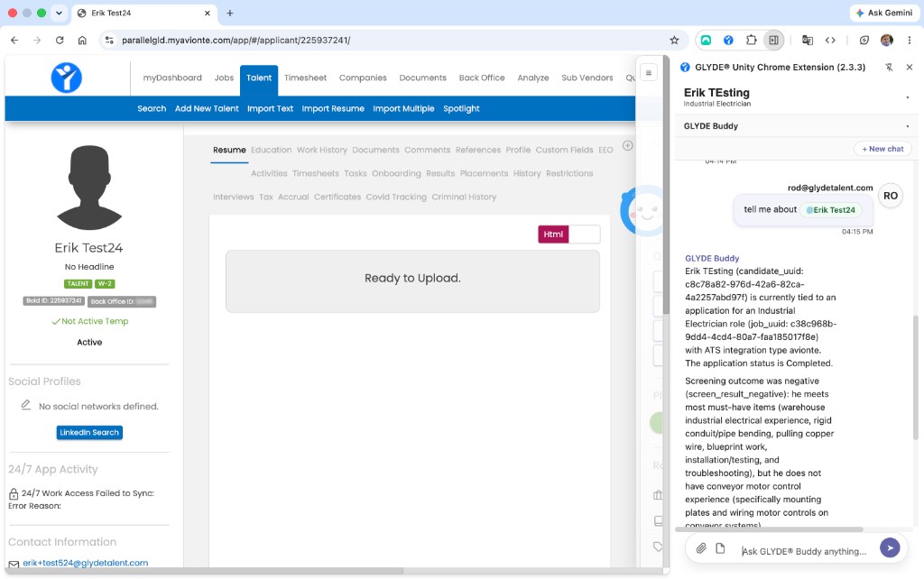Image resolution: width=924 pixels, height=579 pixels.
Task: Click the Ask GLYDE Buddy input field
Action: click(804, 551)
